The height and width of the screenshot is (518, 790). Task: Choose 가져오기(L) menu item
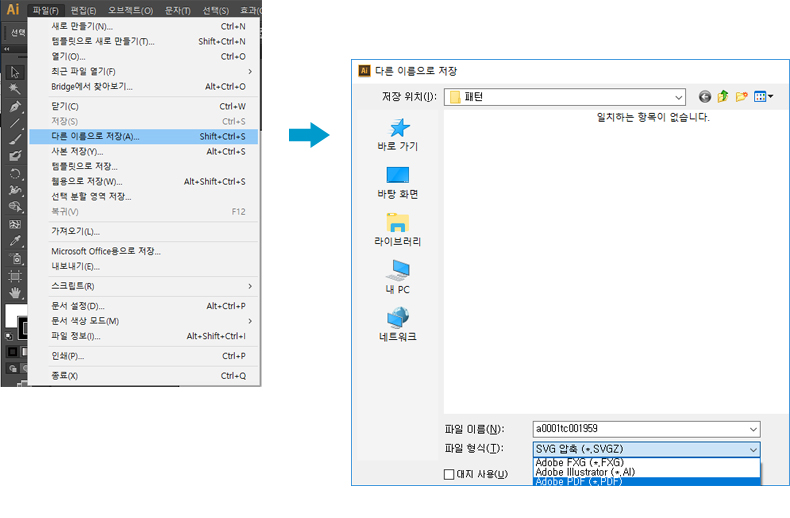coord(144,232)
